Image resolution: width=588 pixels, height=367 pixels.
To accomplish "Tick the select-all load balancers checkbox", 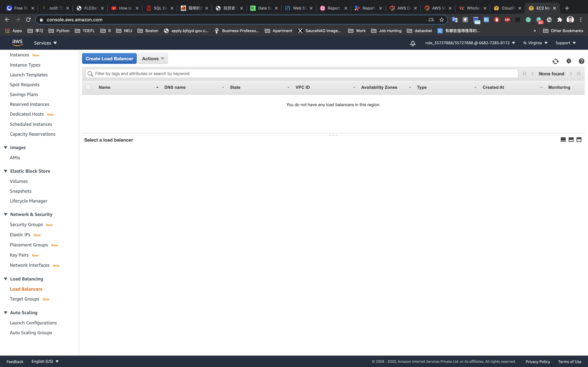I will 88,87.
